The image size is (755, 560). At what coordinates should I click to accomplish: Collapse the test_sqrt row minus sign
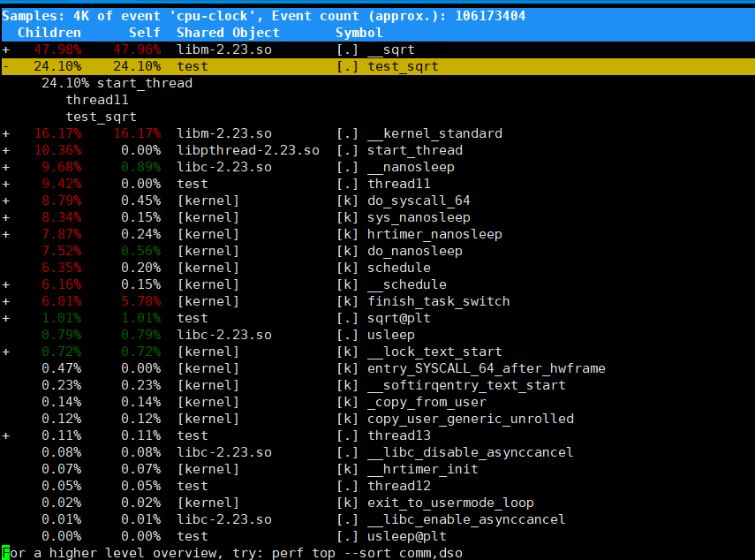tap(6, 66)
